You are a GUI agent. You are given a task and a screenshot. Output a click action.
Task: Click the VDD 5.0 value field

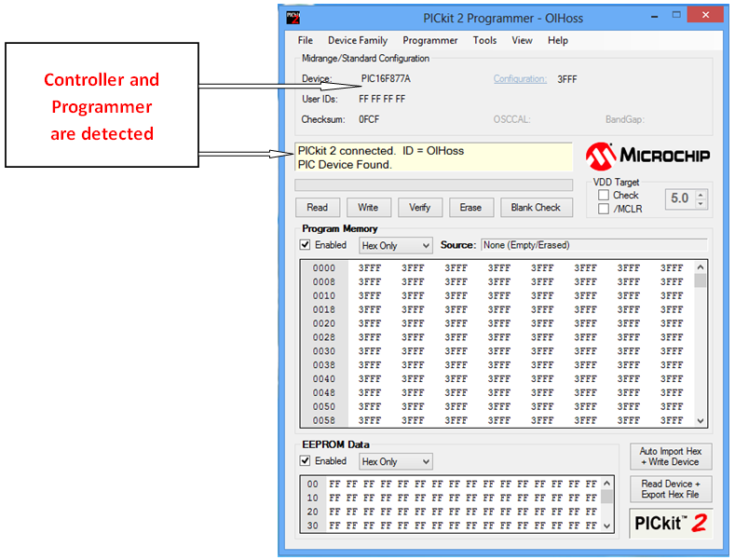[x=680, y=198]
